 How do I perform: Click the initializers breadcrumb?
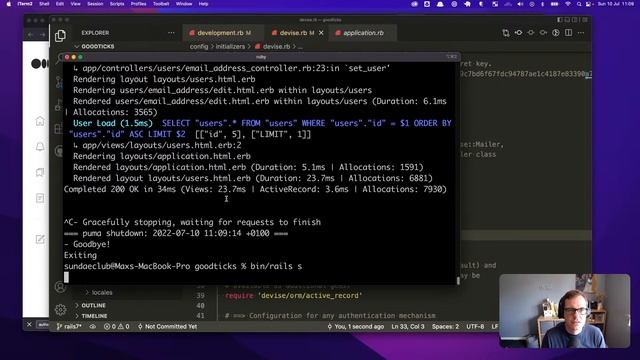click(x=230, y=47)
